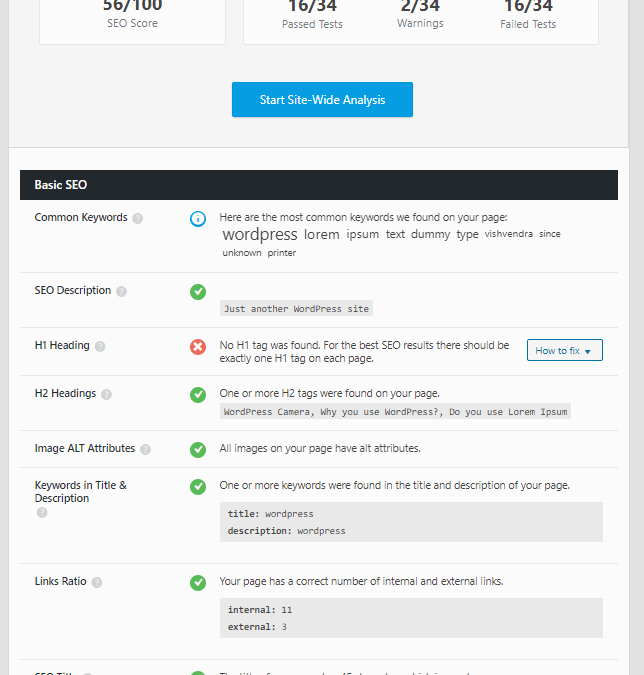Viewport: 644px width, 675px height.
Task: Click the Warnings label
Action: coord(420,23)
